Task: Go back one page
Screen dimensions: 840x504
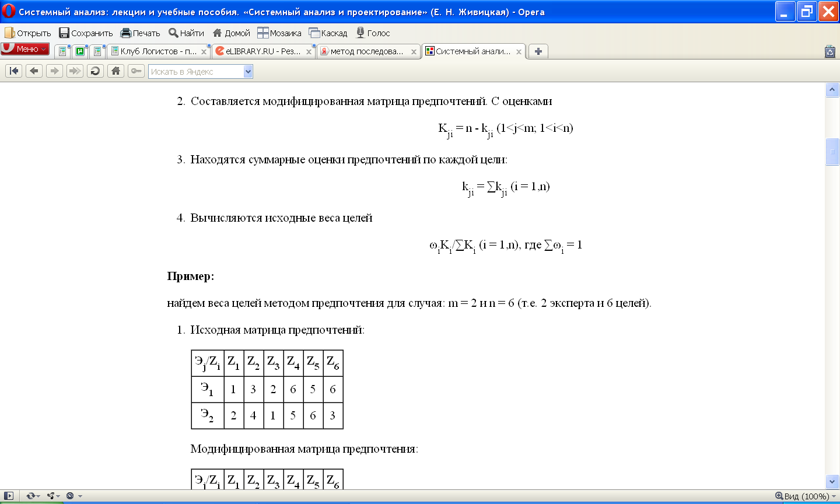Action: (34, 71)
